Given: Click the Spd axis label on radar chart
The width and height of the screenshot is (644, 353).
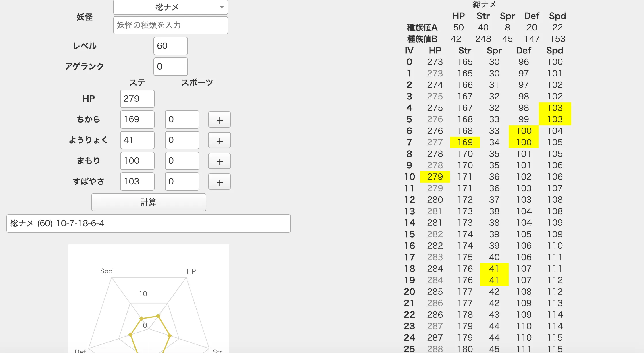Looking at the screenshot, I should tap(106, 271).
